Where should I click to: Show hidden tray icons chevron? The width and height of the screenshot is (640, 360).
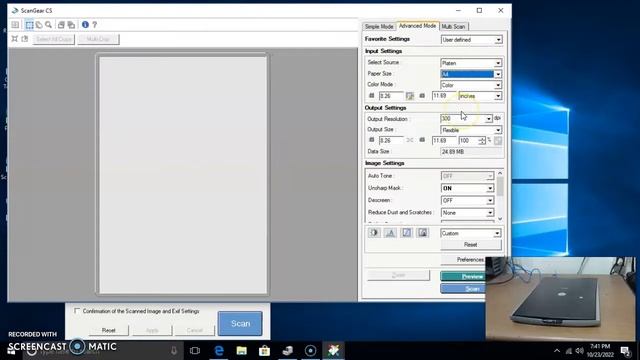(x=557, y=351)
